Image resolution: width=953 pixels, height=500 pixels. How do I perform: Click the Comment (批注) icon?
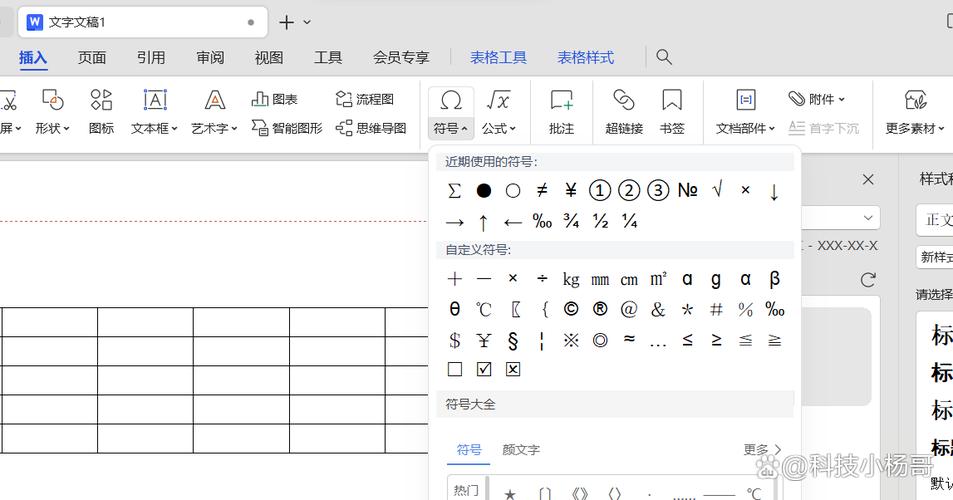coord(561,110)
